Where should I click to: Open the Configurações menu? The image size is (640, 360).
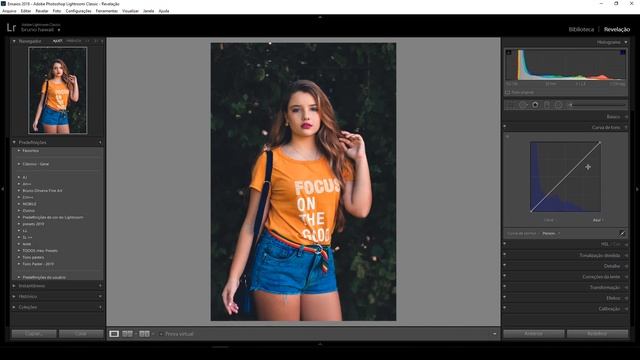point(78,11)
